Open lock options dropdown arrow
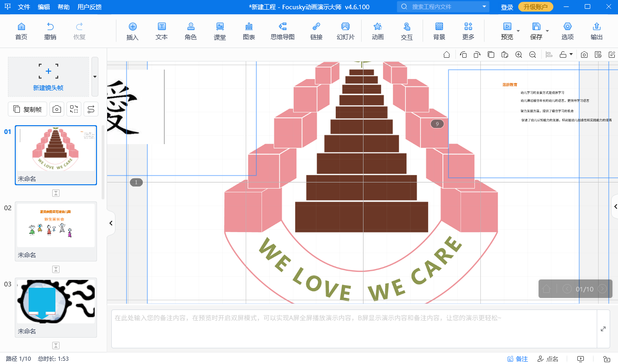 (571, 55)
